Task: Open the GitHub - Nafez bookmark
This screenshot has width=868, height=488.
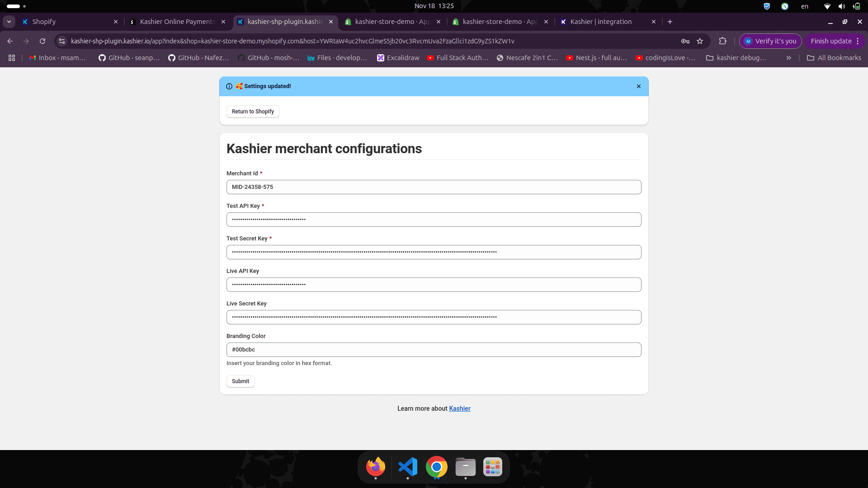Action: coord(199,58)
